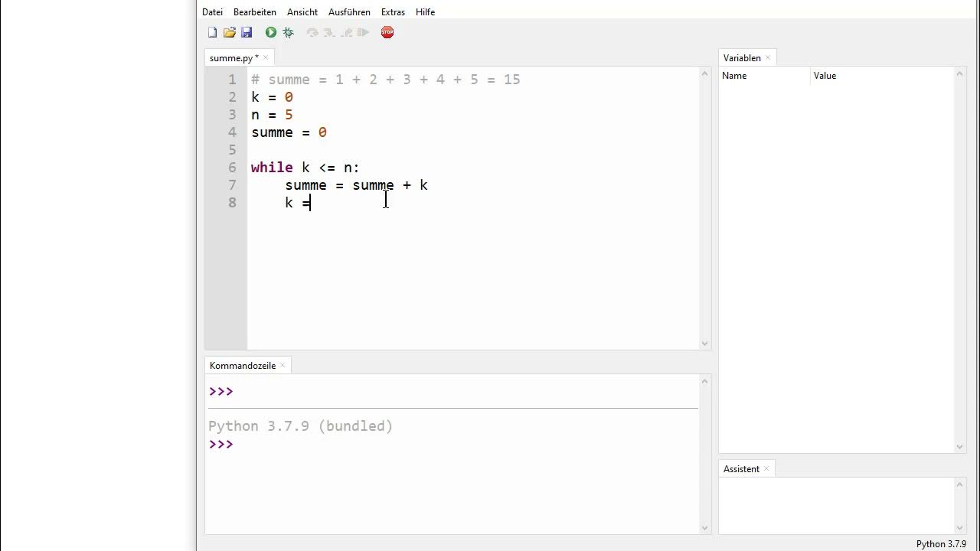Open the Datei menu

(212, 12)
